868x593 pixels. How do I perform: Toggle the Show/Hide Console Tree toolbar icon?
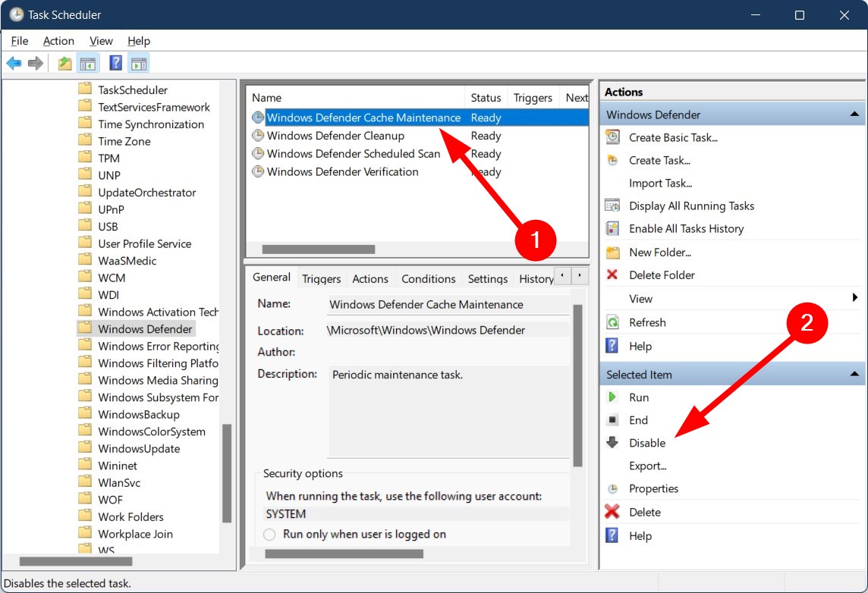(x=87, y=64)
